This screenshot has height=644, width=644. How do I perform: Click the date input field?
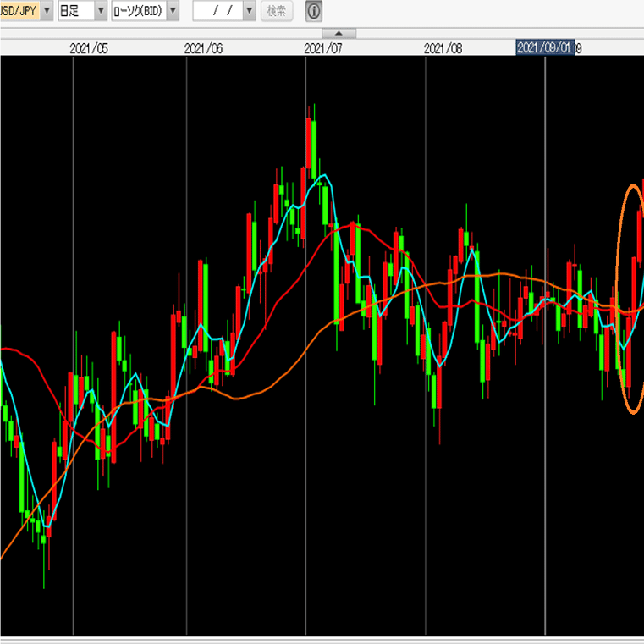point(218,11)
